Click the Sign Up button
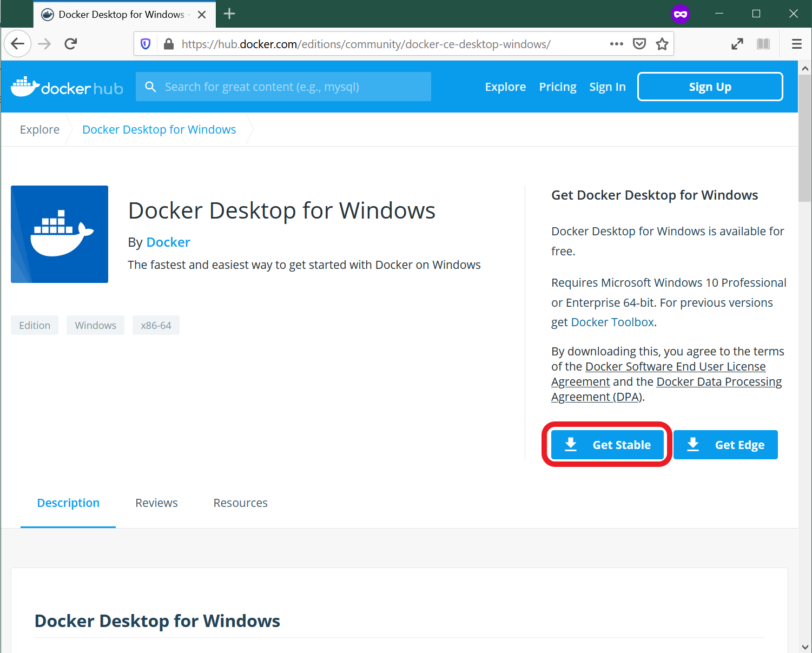Screen dimensions: 812x653 tap(710, 87)
